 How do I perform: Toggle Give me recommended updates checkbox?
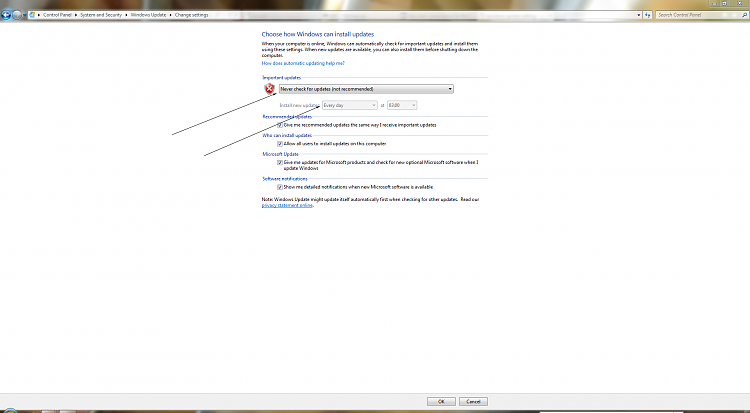280,125
